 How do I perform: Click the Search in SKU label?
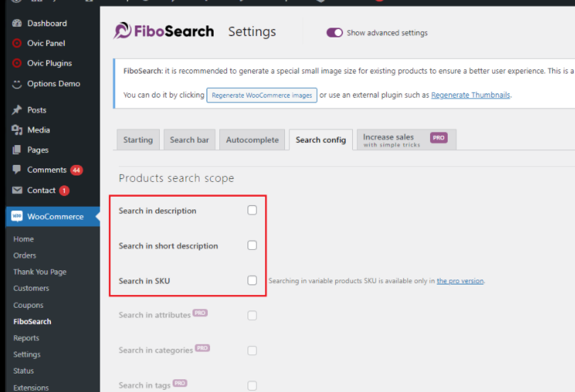(x=144, y=281)
